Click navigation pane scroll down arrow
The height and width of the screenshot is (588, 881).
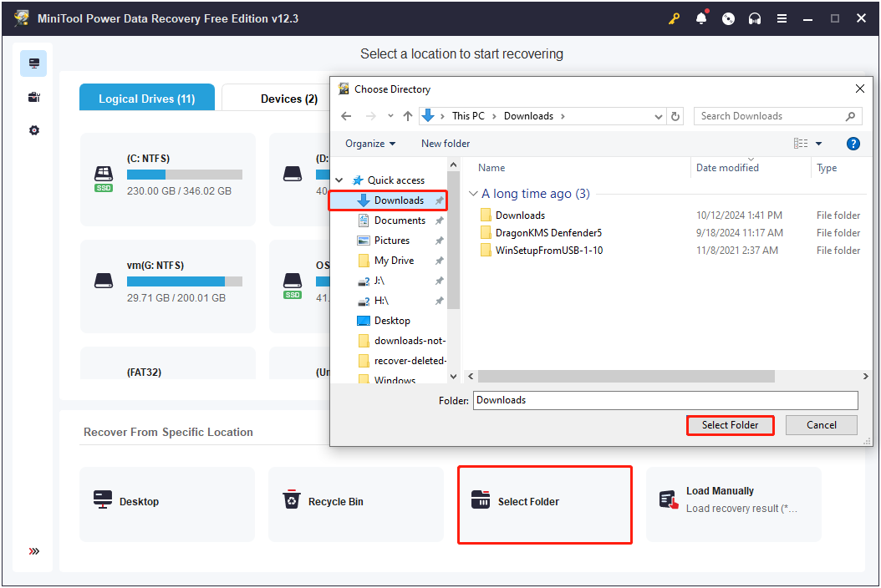point(453,377)
